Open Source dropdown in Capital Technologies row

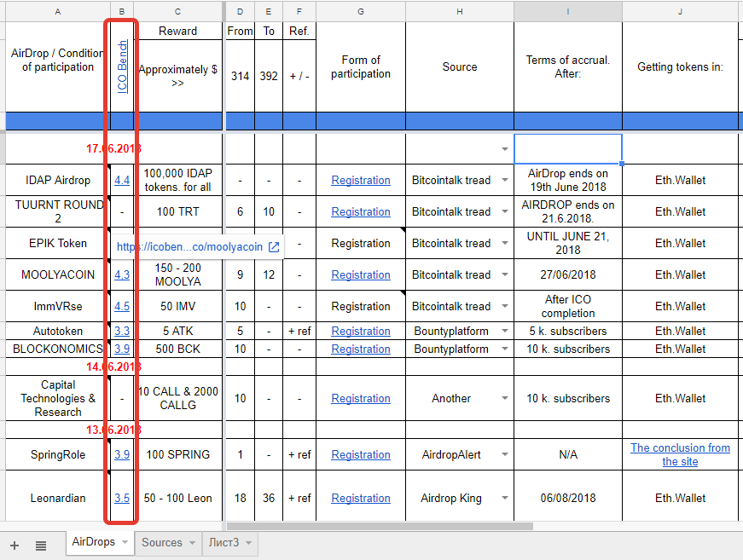[x=505, y=398]
